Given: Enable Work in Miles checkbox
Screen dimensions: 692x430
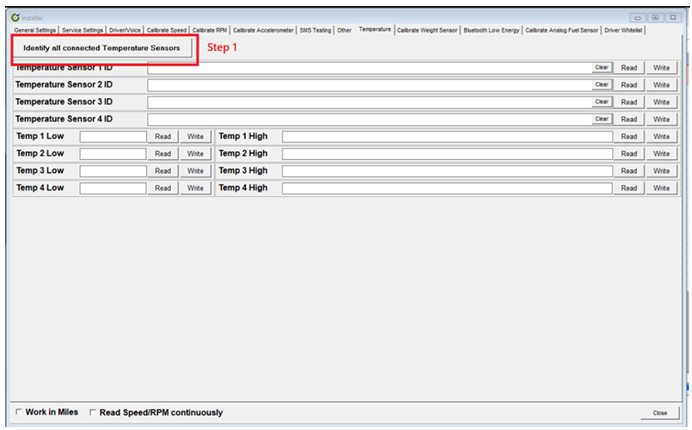Looking at the screenshot, I should [19, 412].
